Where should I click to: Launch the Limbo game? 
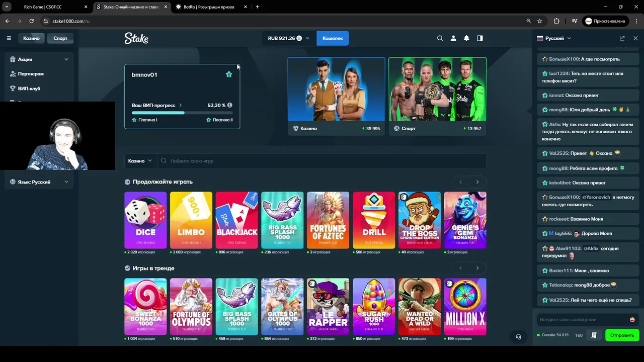coord(191,220)
